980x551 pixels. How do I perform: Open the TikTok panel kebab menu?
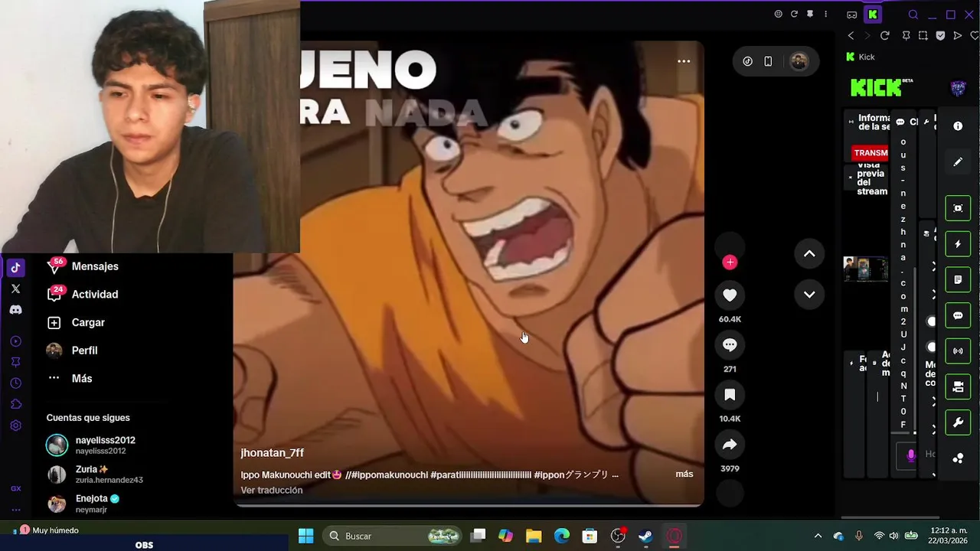point(825,15)
